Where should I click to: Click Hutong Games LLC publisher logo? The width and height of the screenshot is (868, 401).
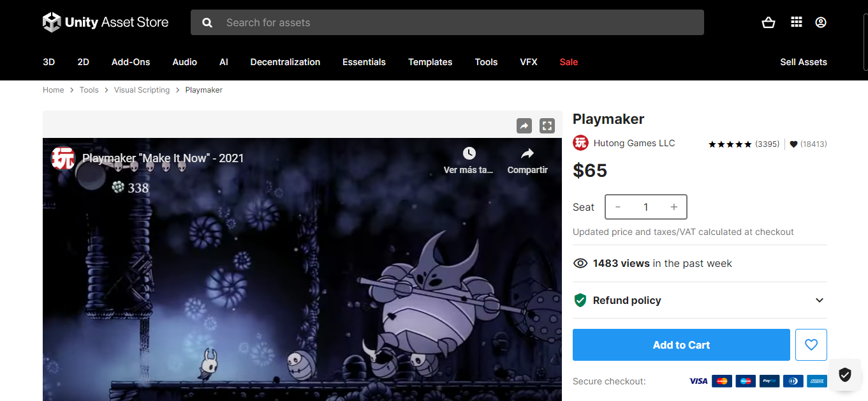pos(580,143)
